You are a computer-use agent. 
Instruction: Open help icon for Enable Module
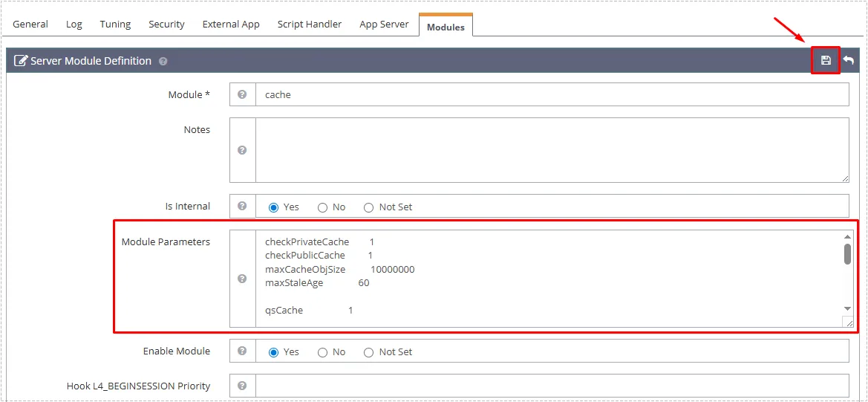pyautogui.click(x=242, y=351)
